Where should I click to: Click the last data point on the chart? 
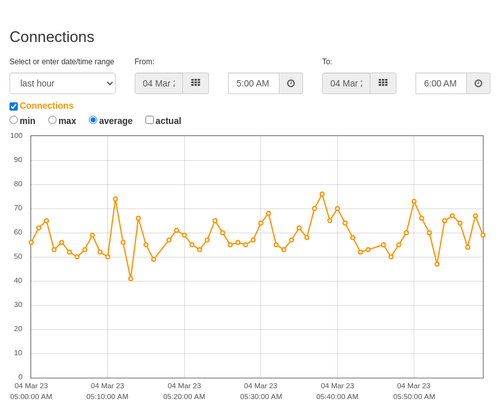click(483, 235)
